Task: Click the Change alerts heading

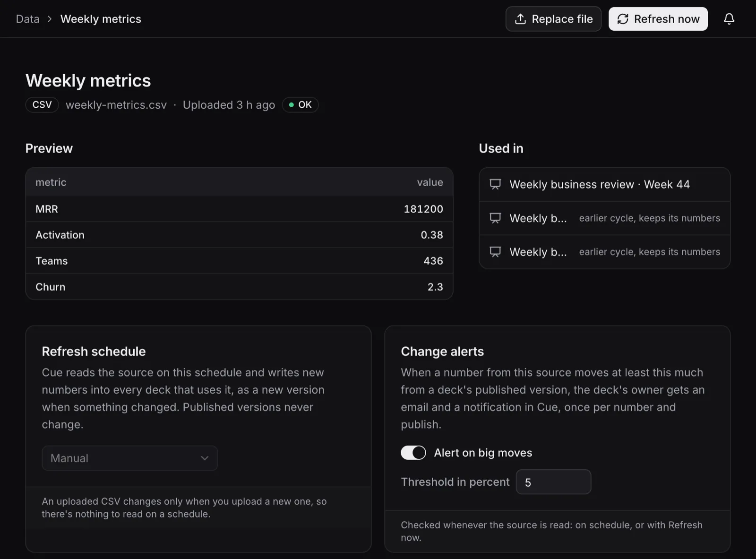Action: tap(442, 352)
